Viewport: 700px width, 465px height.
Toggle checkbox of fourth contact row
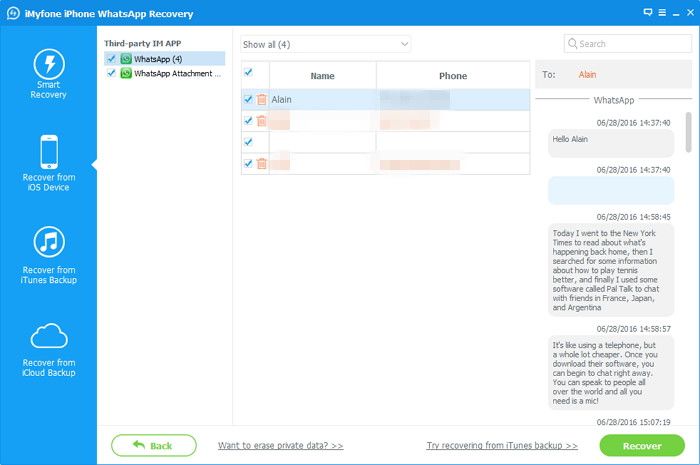click(249, 163)
